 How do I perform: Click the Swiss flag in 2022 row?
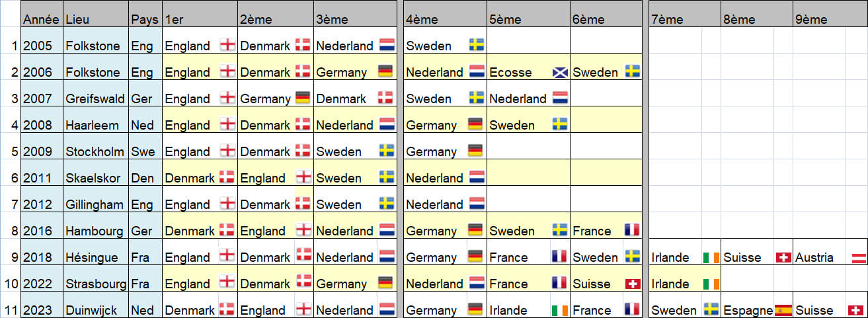click(633, 283)
